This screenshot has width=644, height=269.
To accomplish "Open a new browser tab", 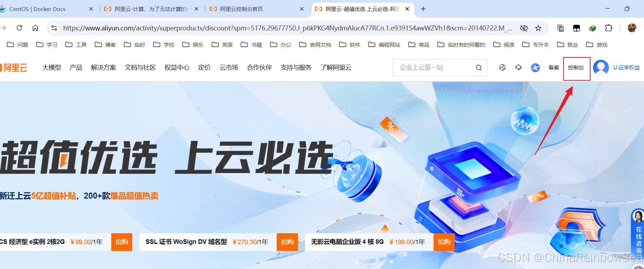I will (x=423, y=9).
